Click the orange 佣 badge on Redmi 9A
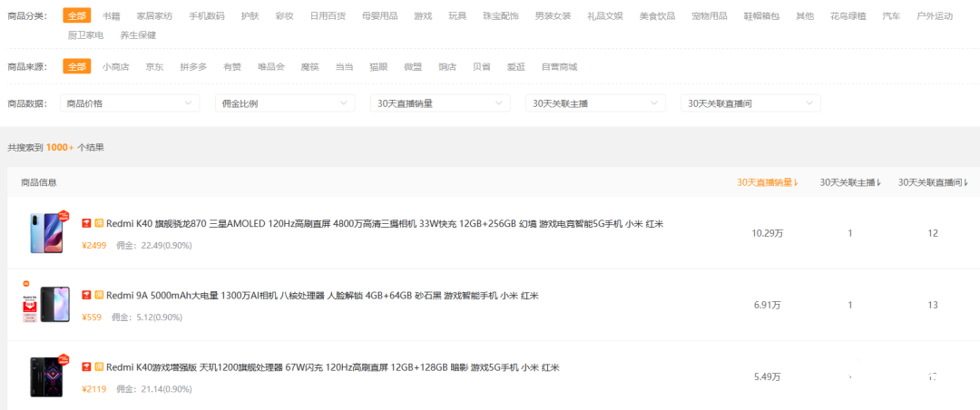980x410 pixels. click(99, 295)
